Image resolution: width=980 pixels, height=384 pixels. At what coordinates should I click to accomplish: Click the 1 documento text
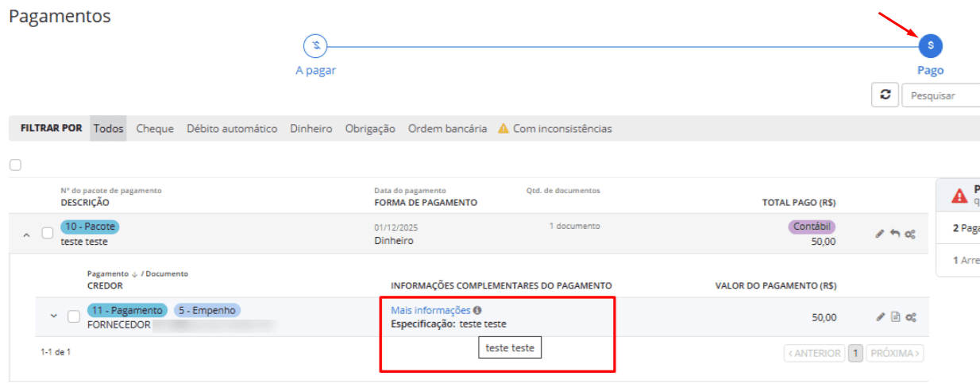tap(574, 226)
